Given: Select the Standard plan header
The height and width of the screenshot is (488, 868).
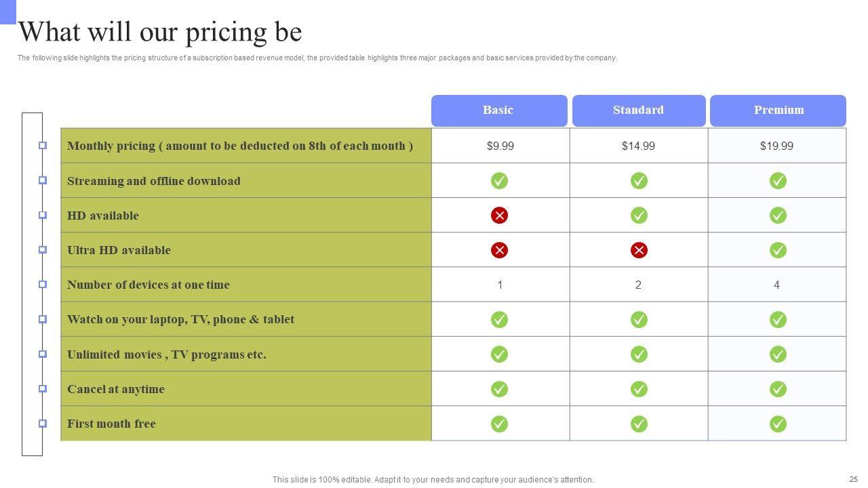Looking at the screenshot, I should (x=638, y=110).
